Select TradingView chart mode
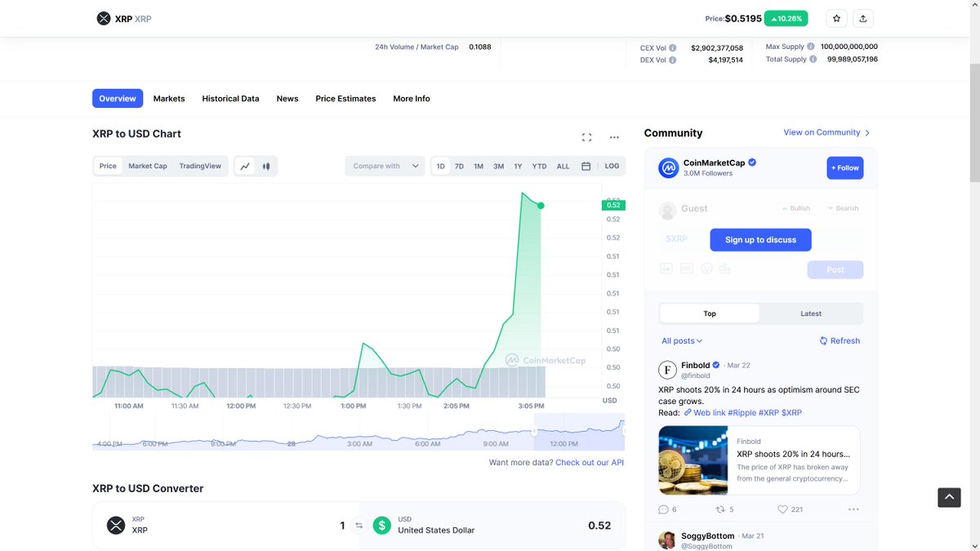This screenshot has height=551, width=980. pyautogui.click(x=200, y=166)
